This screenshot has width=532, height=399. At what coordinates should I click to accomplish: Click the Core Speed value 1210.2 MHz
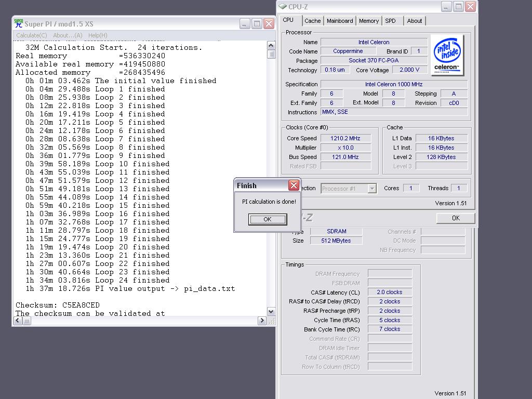click(x=345, y=138)
